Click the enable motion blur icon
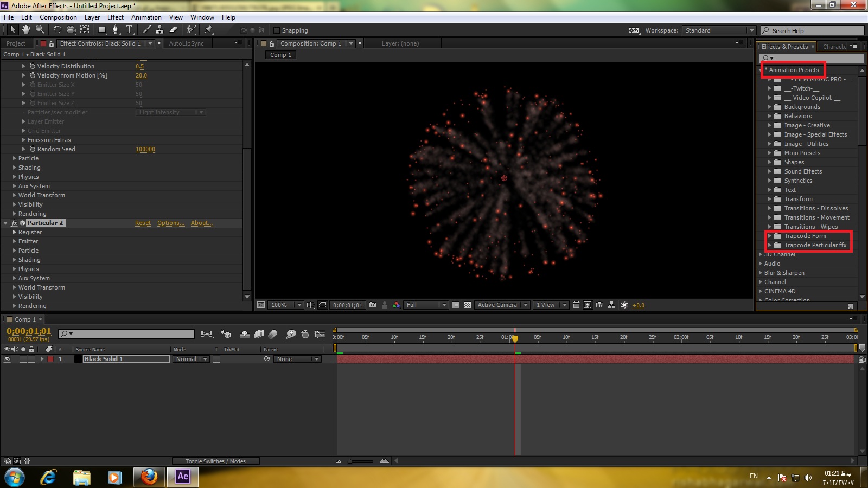The width and height of the screenshot is (868, 488). pos(273,335)
